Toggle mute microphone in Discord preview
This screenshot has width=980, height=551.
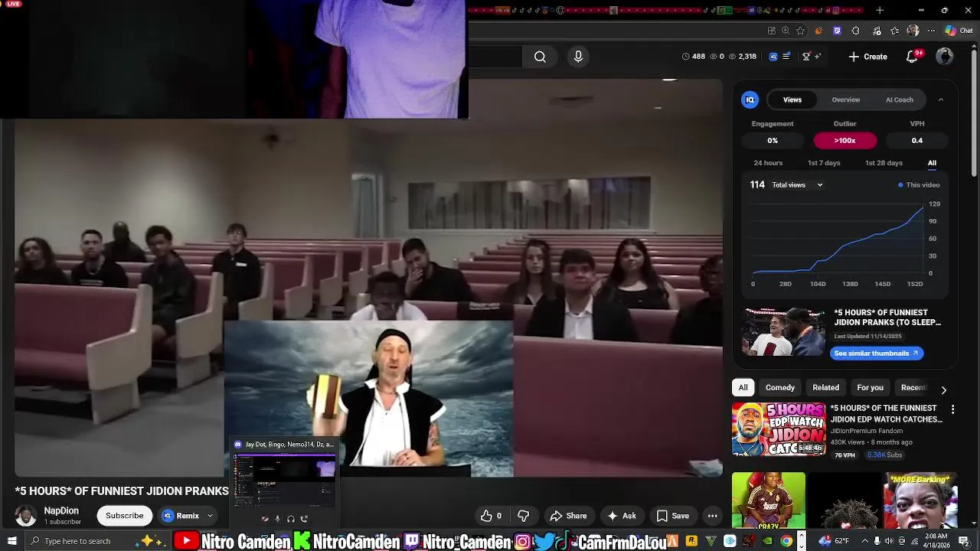click(x=278, y=519)
